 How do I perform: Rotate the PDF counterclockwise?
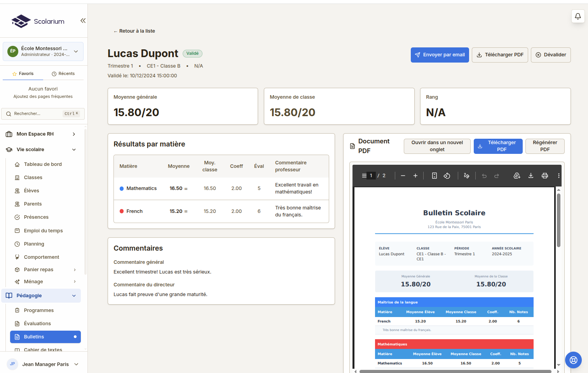click(x=447, y=176)
